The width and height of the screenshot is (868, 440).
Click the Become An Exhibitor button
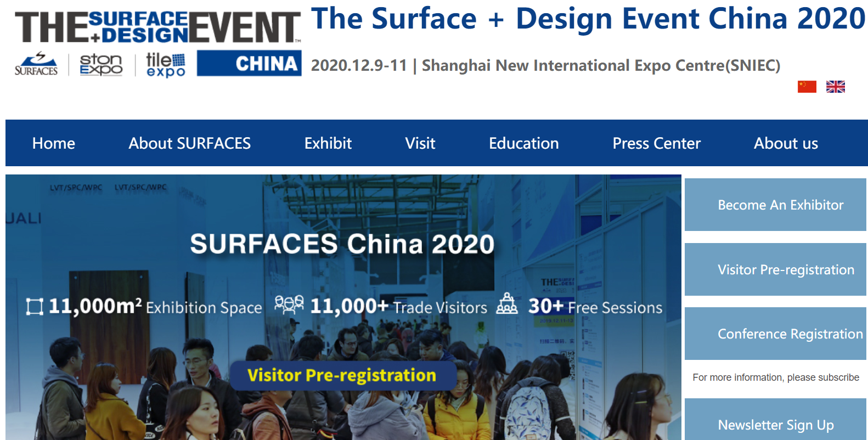(775, 205)
